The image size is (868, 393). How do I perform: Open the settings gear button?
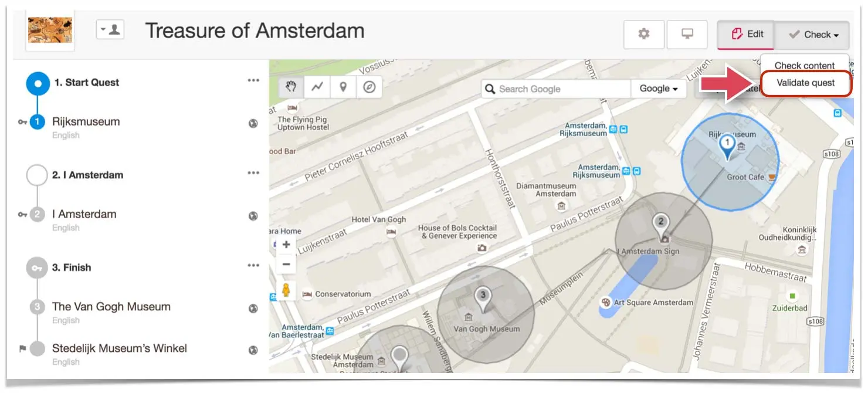(644, 35)
